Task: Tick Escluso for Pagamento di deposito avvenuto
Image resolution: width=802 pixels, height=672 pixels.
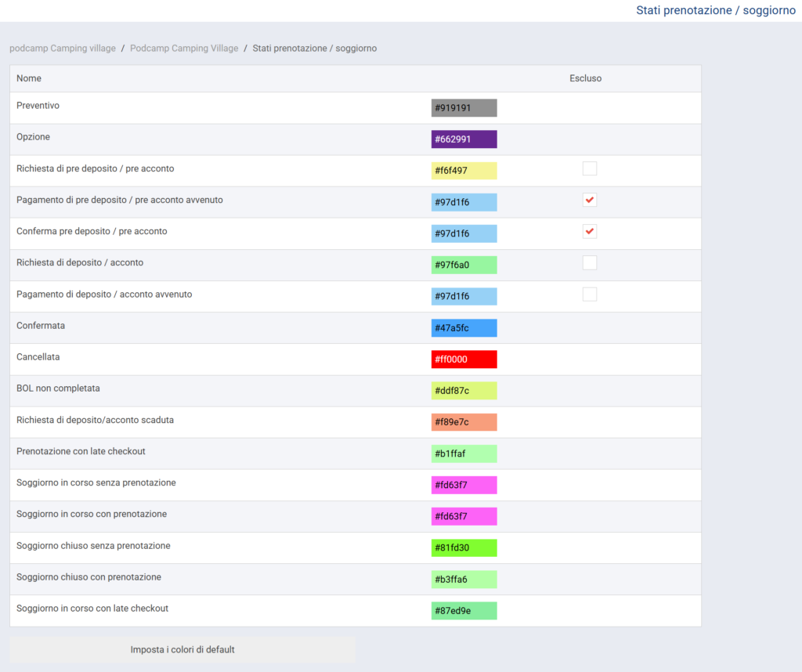Action: pos(590,294)
